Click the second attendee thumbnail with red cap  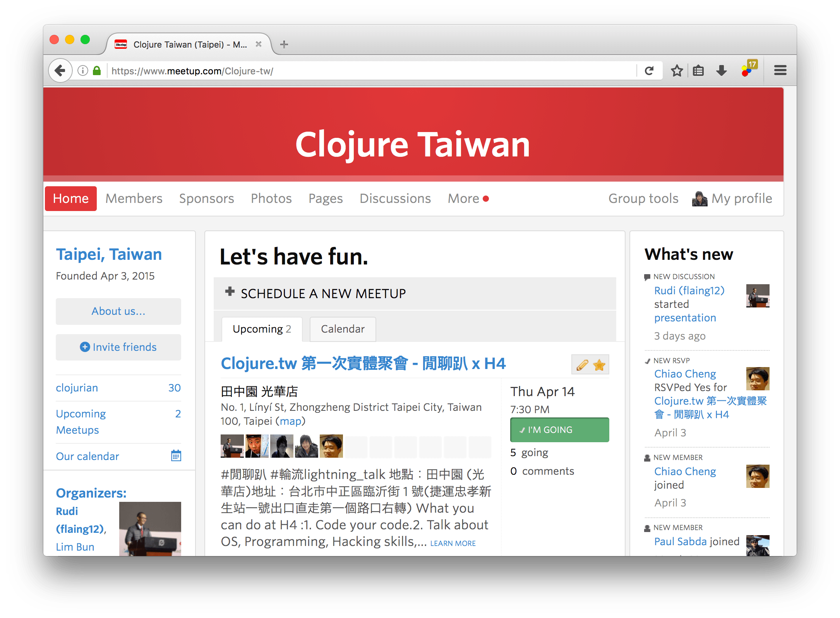click(257, 446)
